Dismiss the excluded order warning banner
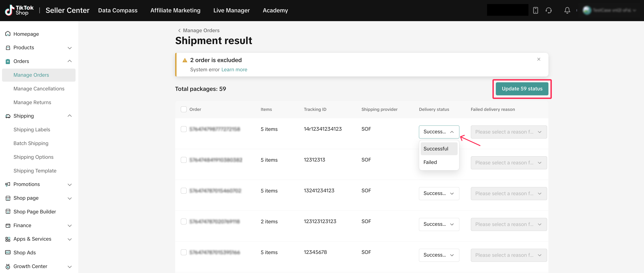 coord(539,59)
